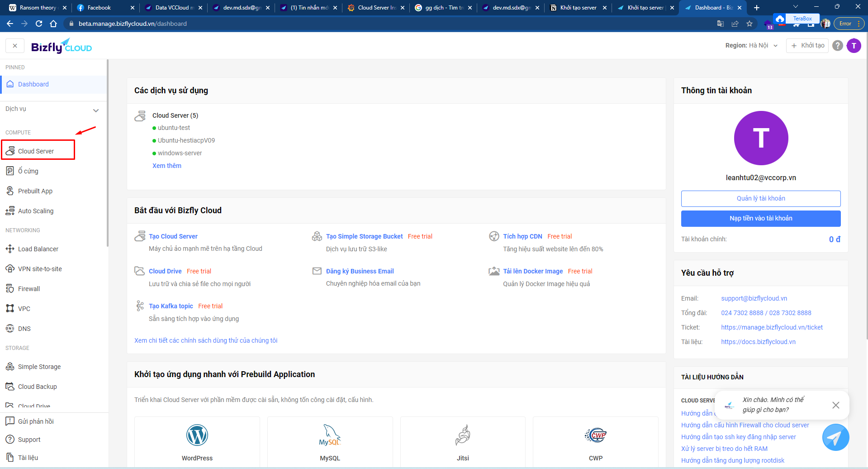Select the MySQL prebuilt application card
This screenshot has height=469, width=868.
point(330,443)
